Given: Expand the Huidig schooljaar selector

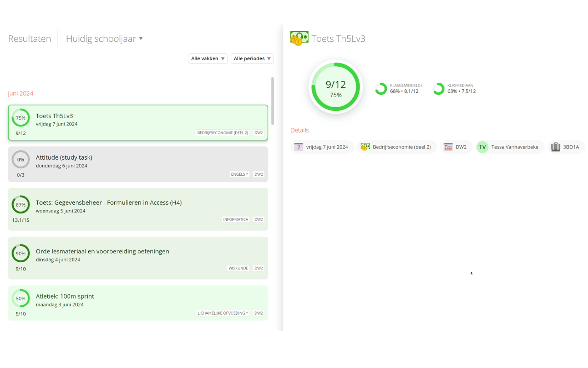Looking at the screenshot, I should (104, 39).
